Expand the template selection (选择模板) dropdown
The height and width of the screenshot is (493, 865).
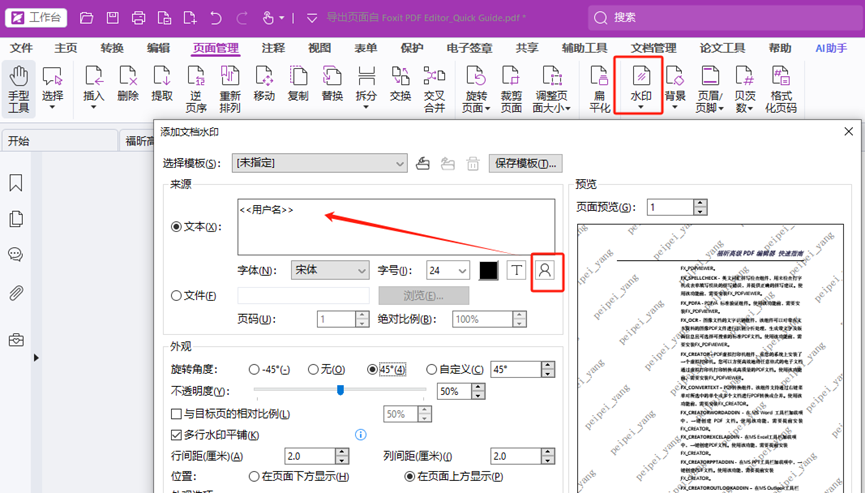click(x=319, y=163)
